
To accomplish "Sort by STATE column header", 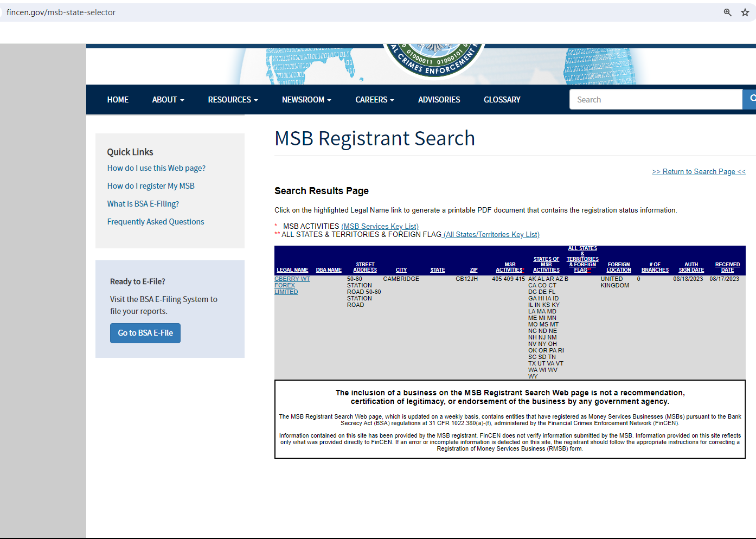I will tap(438, 270).
